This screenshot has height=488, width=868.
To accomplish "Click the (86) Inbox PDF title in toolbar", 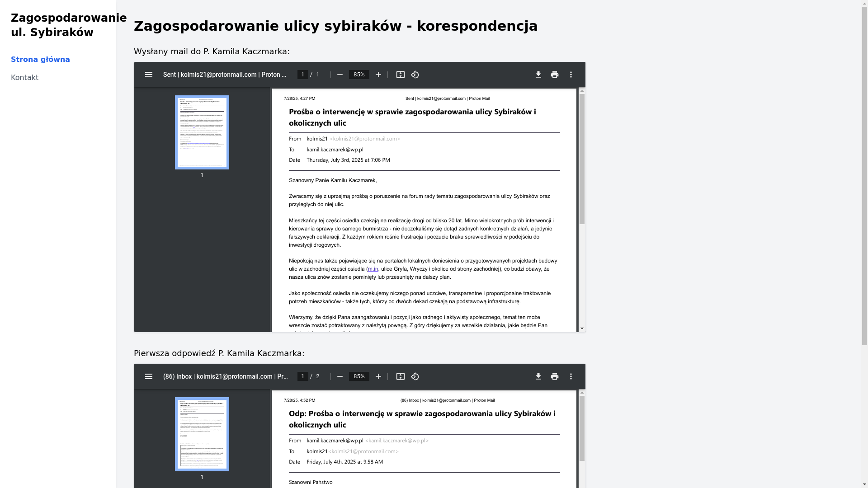I will tap(226, 376).
